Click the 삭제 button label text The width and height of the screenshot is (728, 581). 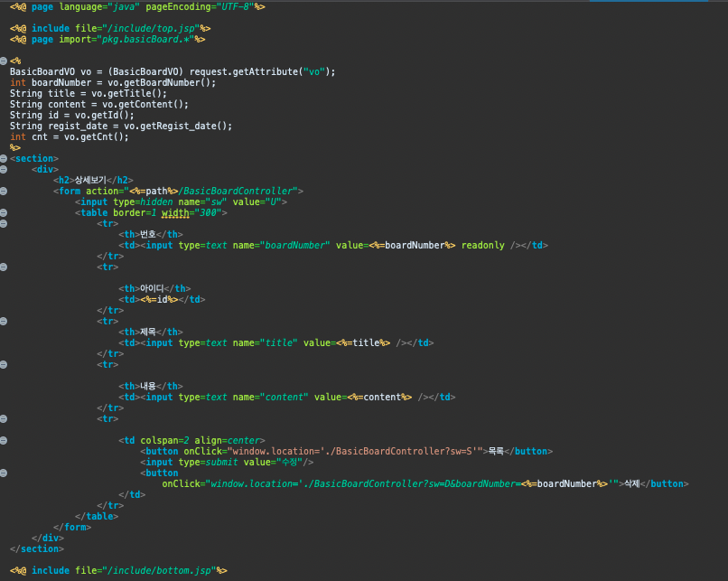click(632, 484)
